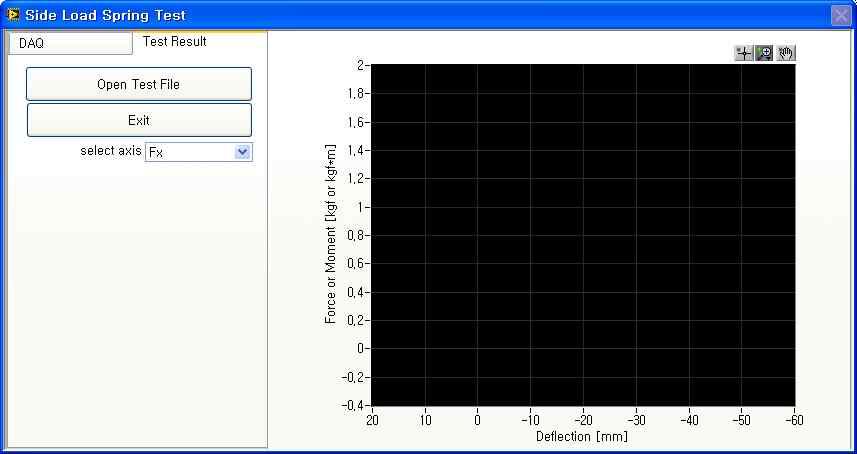Click the Fx value in axis selector
Screen dimensions: 857x454
188,152
